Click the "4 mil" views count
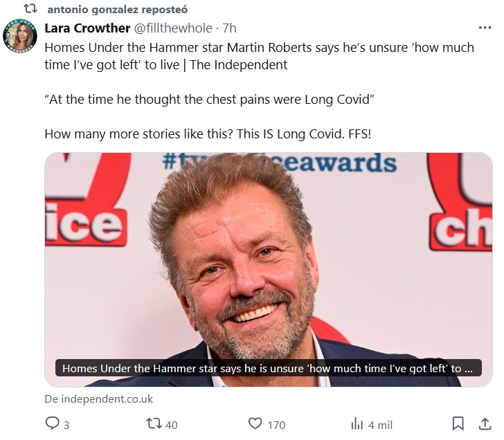The width and height of the screenshot is (504, 440). pos(381,424)
